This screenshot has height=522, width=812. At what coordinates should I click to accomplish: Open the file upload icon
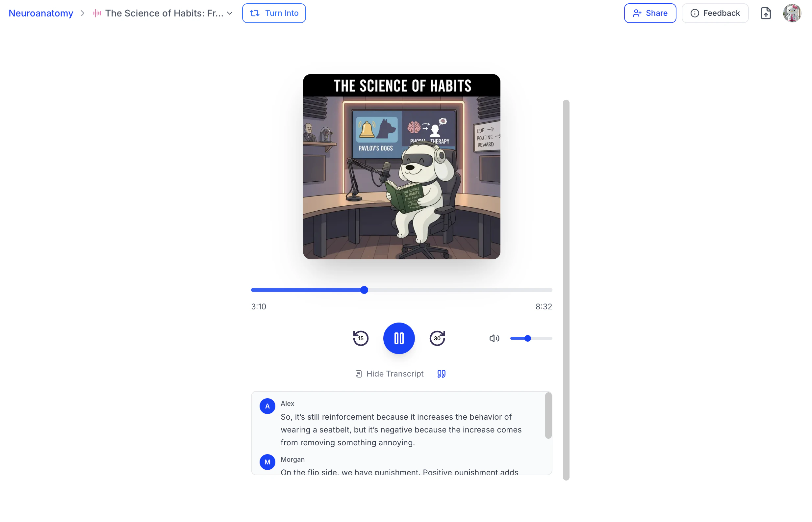point(766,13)
